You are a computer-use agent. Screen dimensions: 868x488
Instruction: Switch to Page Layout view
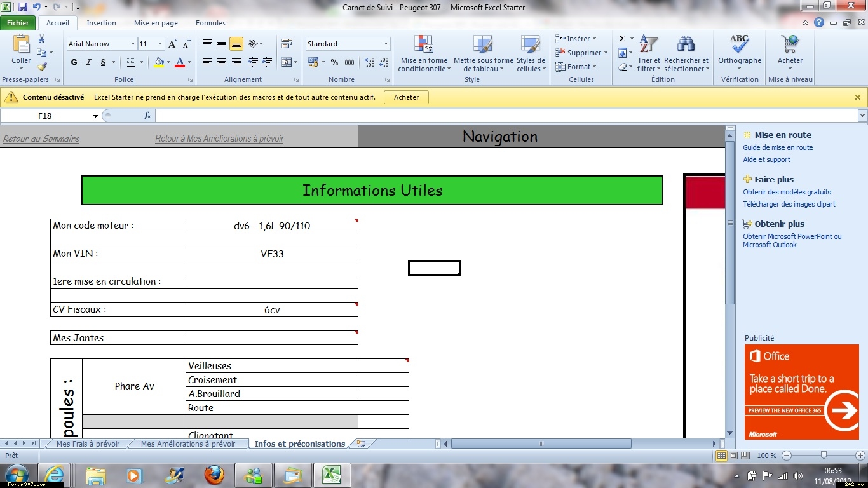[733, 456]
